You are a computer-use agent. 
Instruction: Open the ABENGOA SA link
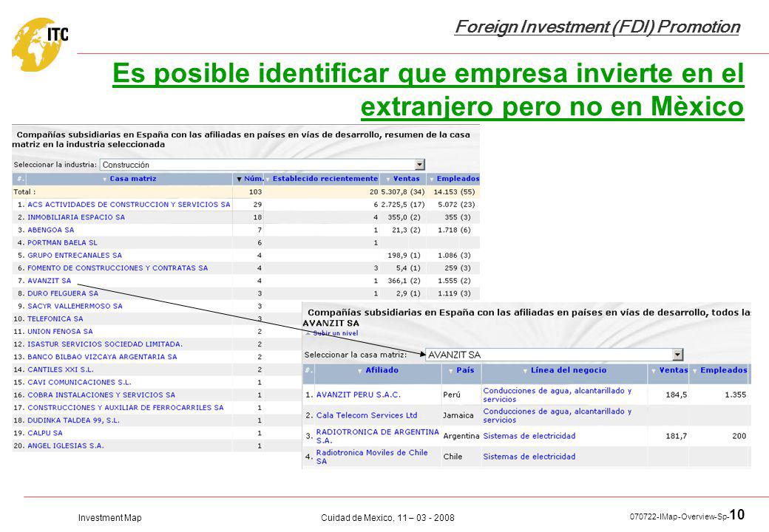click(50, 231)
